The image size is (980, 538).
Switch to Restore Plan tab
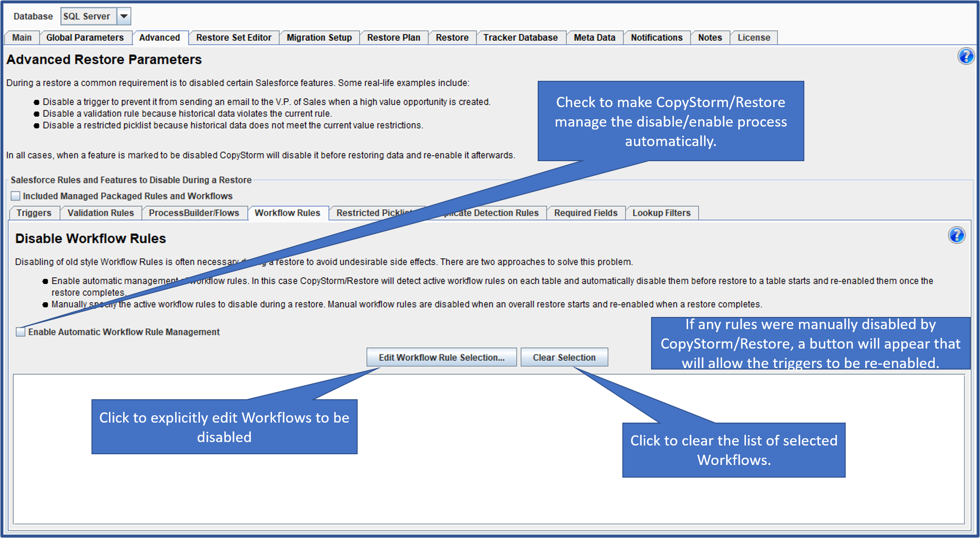(394, 37)
